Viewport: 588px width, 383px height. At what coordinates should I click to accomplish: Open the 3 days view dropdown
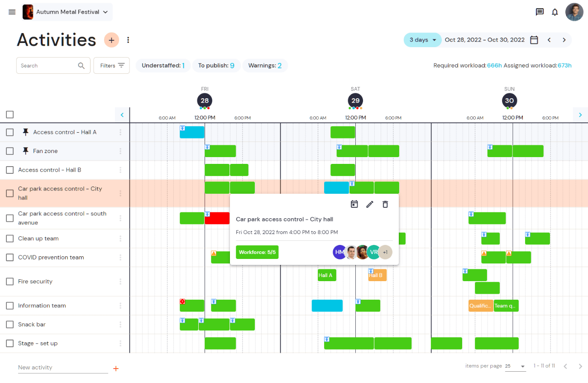tap(423, 40)
